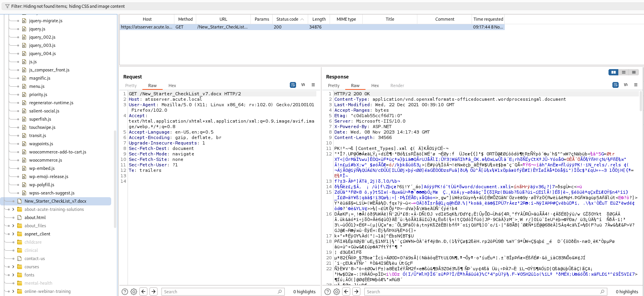Click the Response panel settings gear

tap(337, 292)
